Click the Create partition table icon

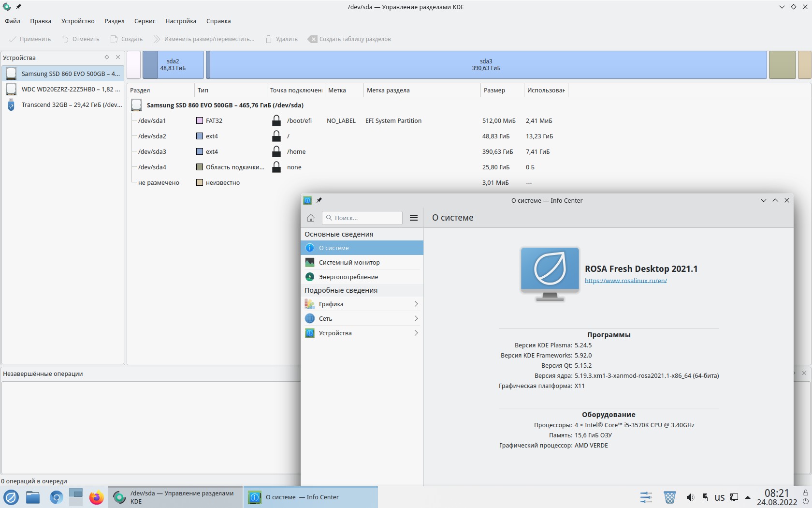pos(313,39)
